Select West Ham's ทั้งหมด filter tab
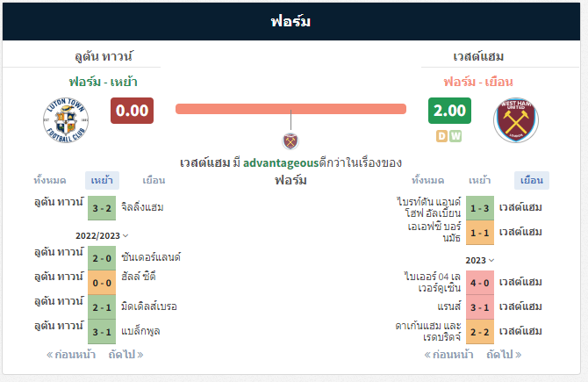 (428, 181)
